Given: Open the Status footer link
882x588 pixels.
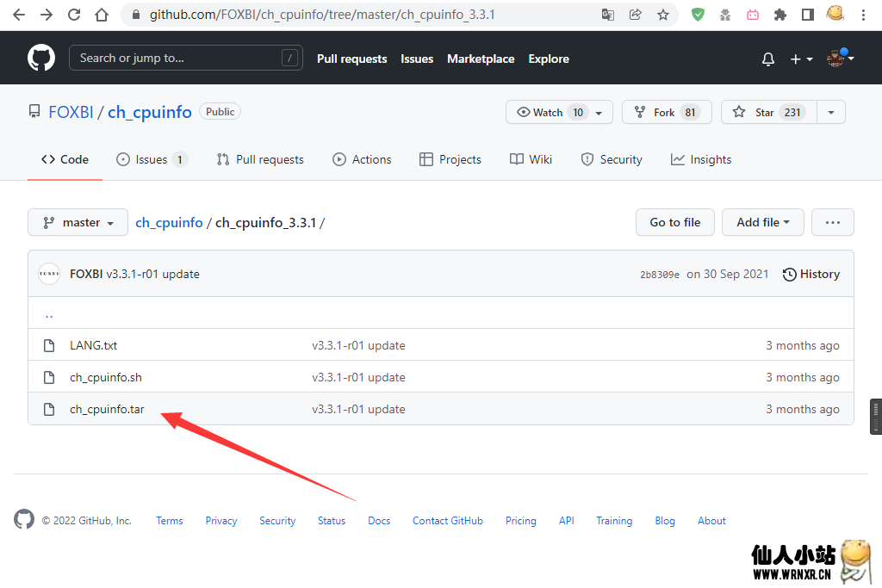Looking at the screenshot, I should click(332, 521).
